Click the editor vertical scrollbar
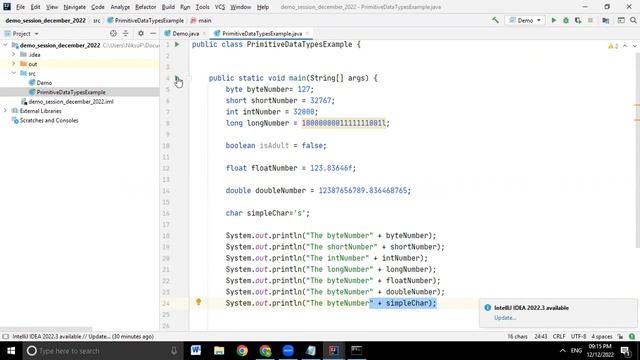 637,150
